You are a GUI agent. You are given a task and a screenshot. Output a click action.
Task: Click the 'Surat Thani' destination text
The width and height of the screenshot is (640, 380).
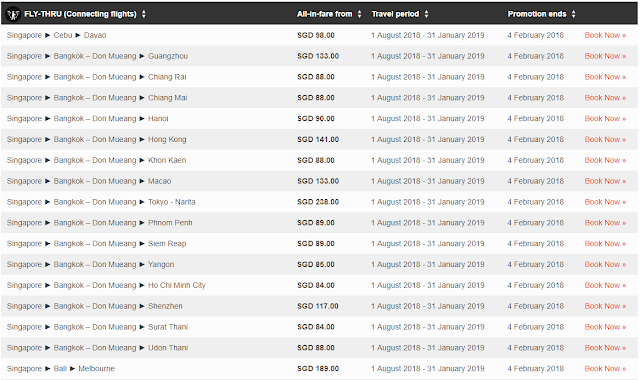pos(168,327)
